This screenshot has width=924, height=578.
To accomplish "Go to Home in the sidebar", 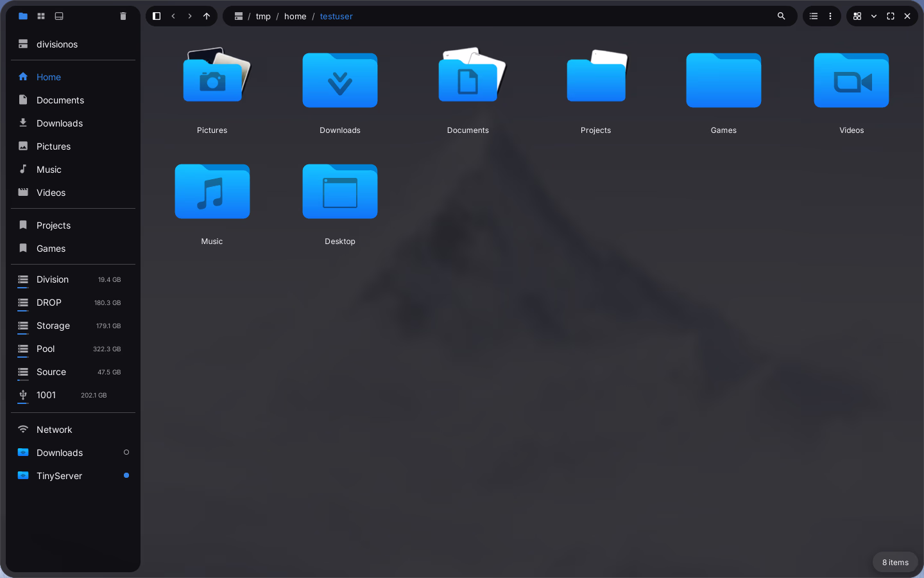I will [73, 77].
